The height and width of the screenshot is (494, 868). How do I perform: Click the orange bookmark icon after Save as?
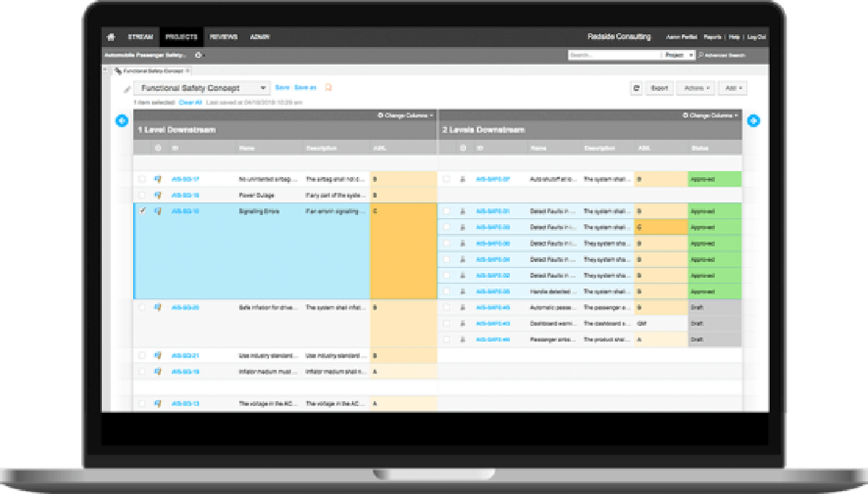click(328, 88)
